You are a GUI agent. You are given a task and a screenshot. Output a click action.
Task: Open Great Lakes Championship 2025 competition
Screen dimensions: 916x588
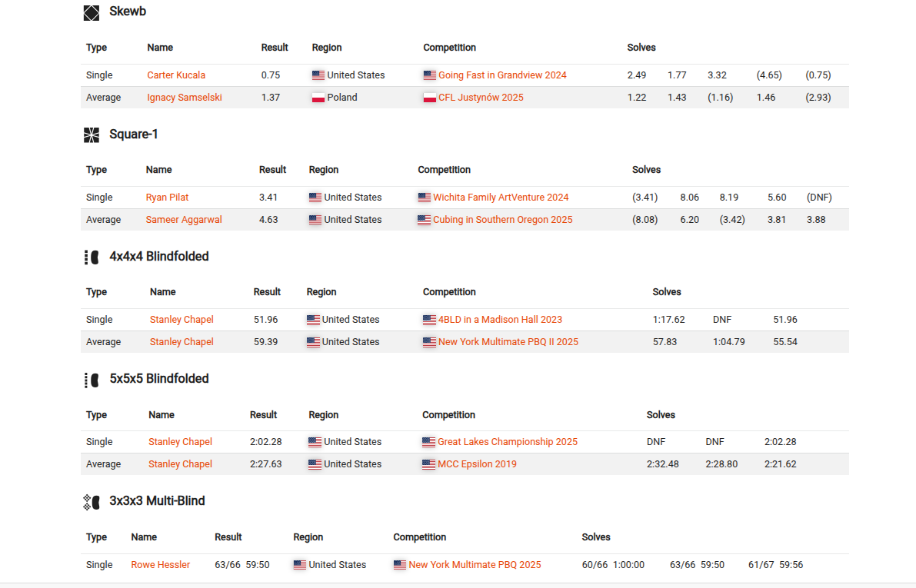click(508, 441)
